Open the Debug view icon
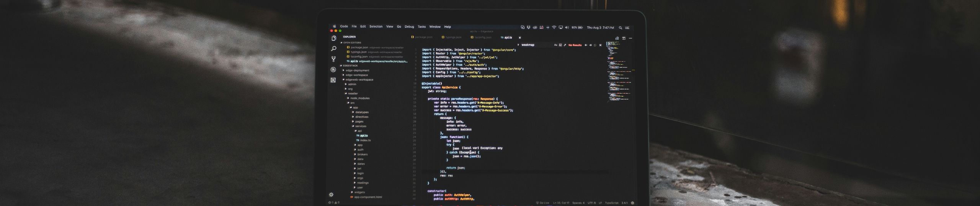 pos(333,69)
